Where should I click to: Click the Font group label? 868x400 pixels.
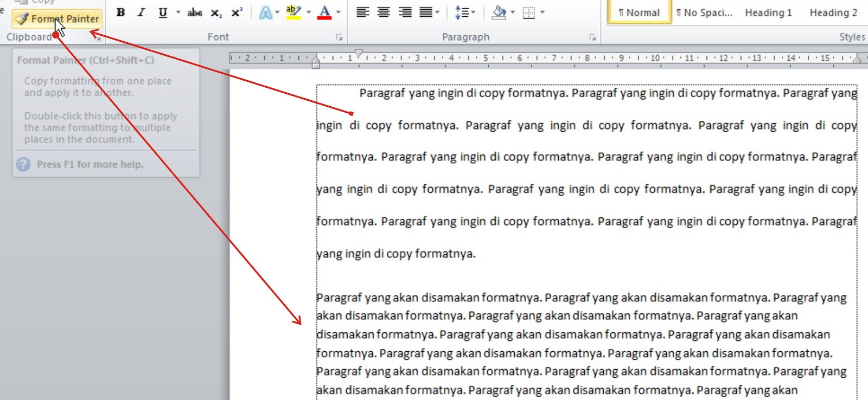[218, 37]
